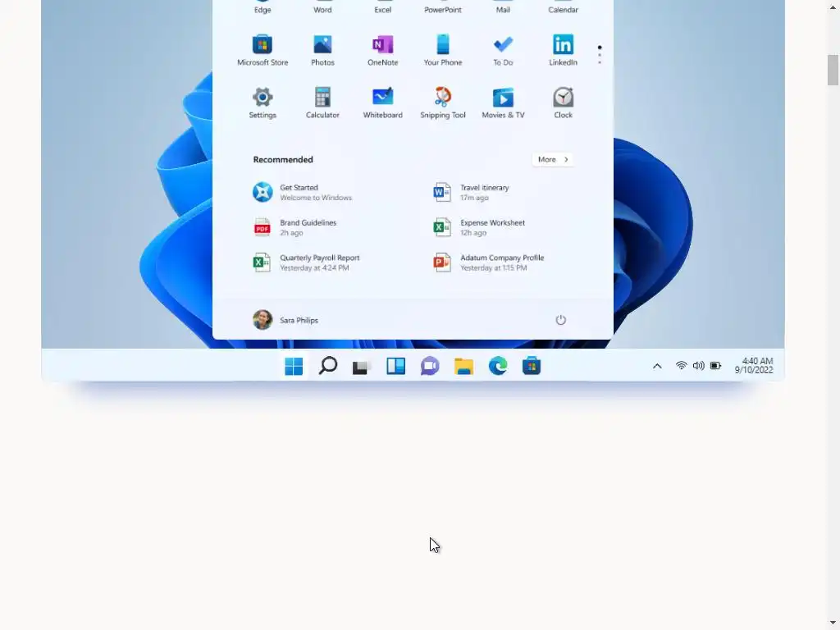Open Microsoft Store from the taskbar

(x=532, y=366)
